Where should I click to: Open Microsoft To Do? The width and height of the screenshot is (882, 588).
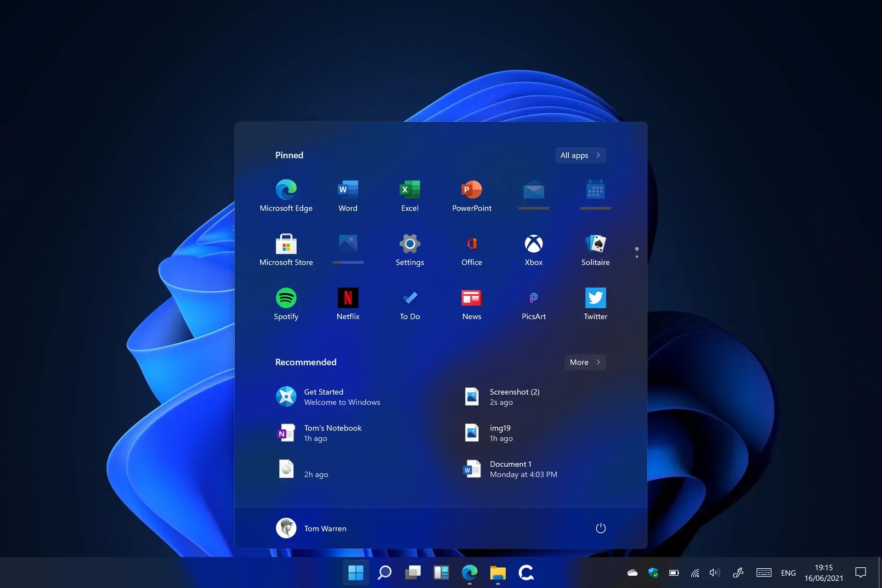409,303
